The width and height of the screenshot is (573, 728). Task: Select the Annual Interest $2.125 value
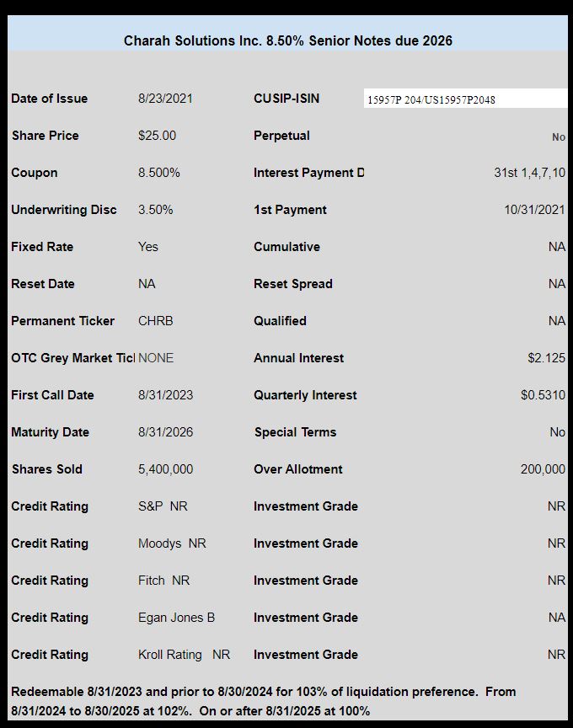coord(547,358)
